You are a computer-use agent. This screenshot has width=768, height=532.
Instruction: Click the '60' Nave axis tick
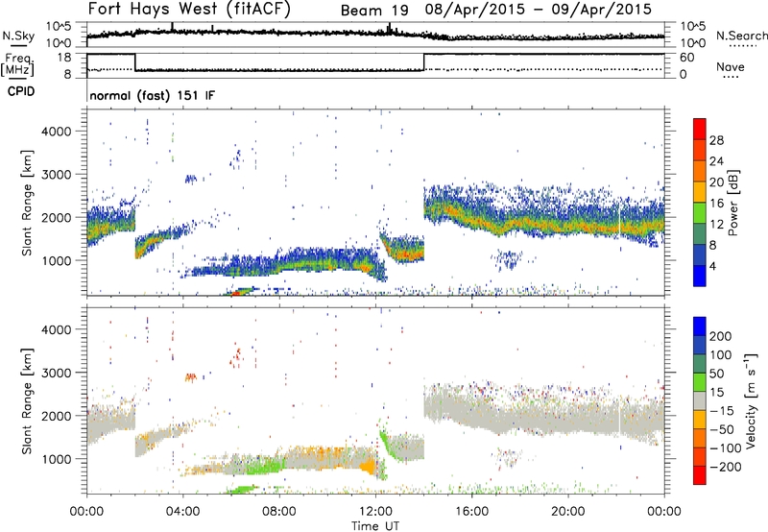(x=687, y=58)
